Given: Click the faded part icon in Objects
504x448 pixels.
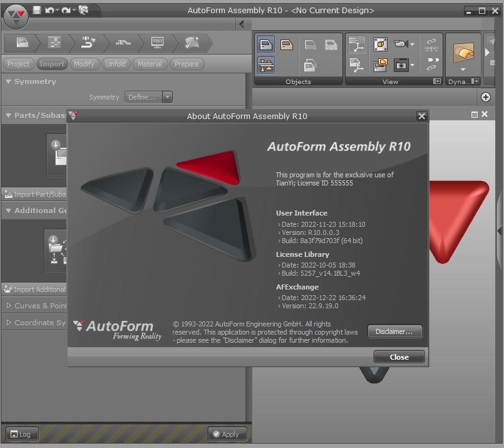Looking at the screenshot, I should click(x=331, y=44).
